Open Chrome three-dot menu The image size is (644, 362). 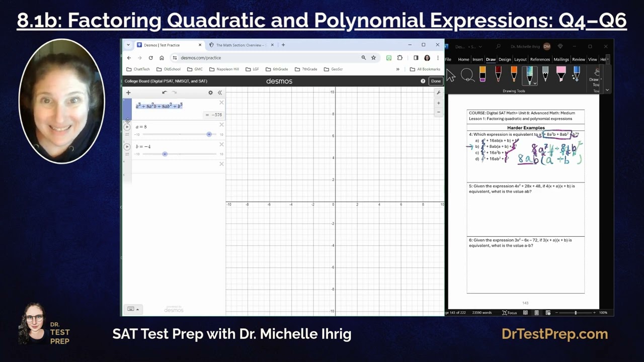click(438, 58)
